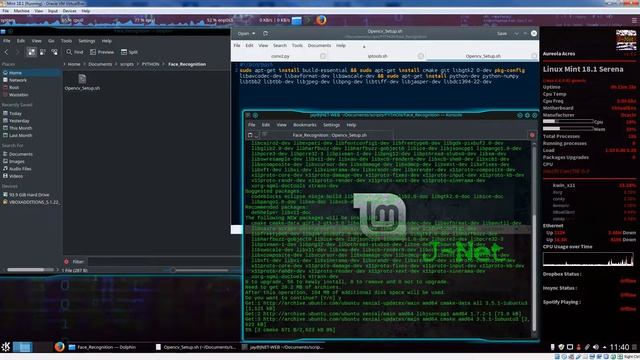640x360 pixels.
Task: Toggle Preview in Dolphin toolbar
Action: [x=102, y=52]
